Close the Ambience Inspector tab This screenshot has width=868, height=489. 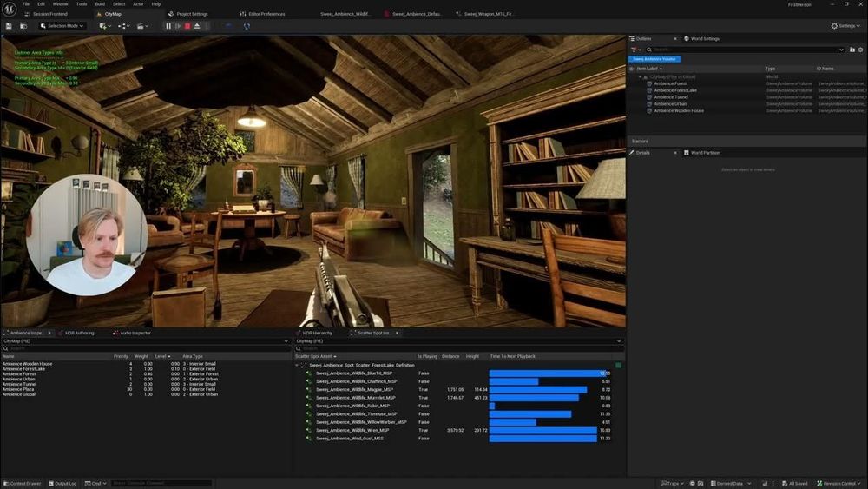click(49, 333)
